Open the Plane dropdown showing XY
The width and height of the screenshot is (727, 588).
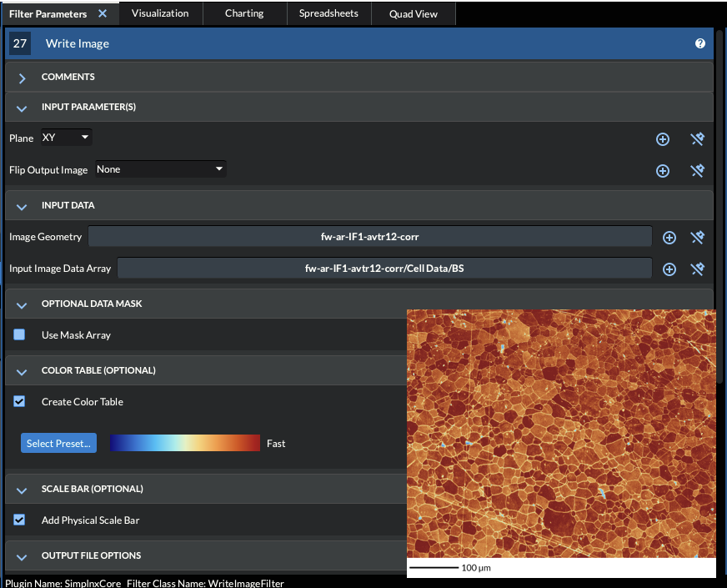(67, 138)
